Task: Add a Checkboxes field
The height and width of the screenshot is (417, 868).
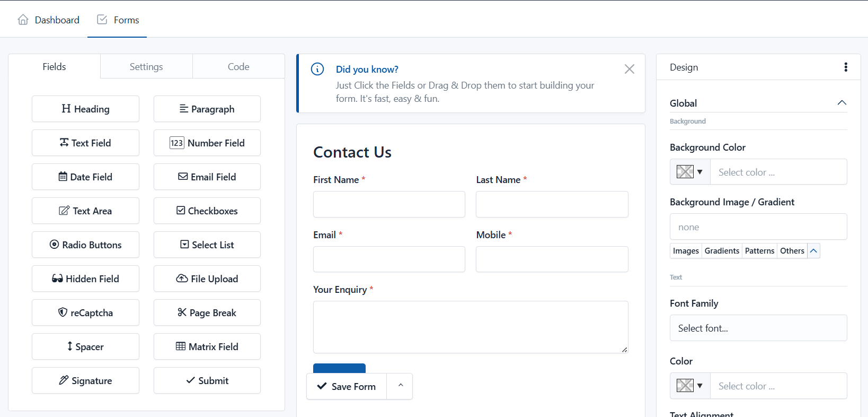Action: click(207, 211)
